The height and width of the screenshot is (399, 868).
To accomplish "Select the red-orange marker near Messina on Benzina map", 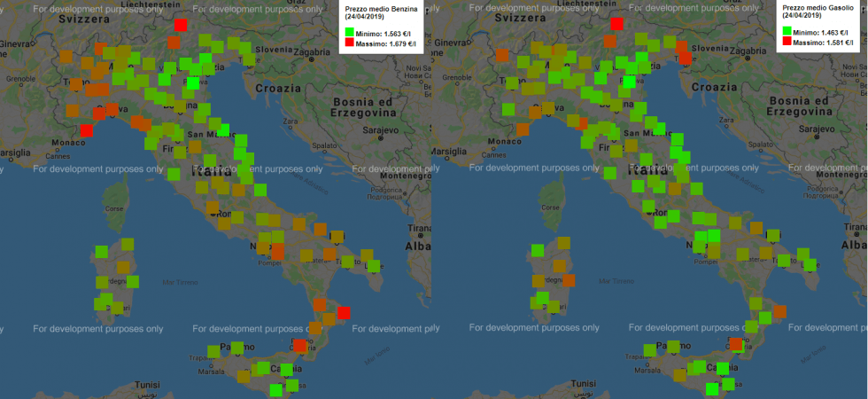I will (x=299, y=346).
